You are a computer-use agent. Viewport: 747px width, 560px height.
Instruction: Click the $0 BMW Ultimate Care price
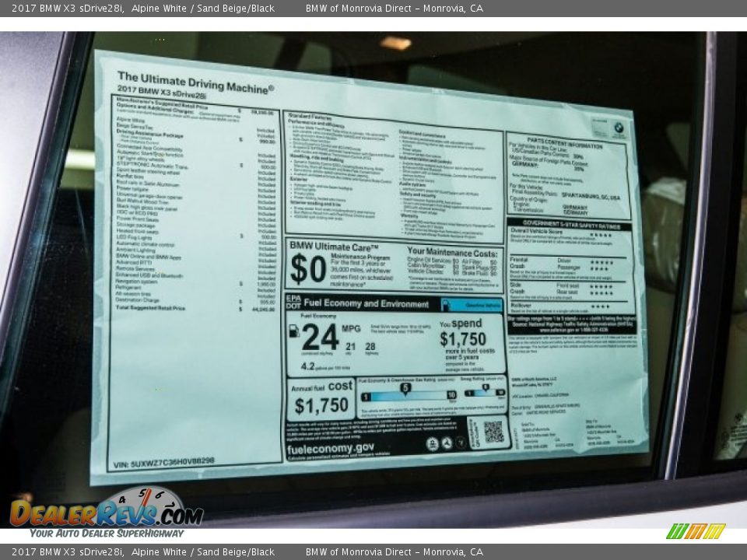pos(308,268)
